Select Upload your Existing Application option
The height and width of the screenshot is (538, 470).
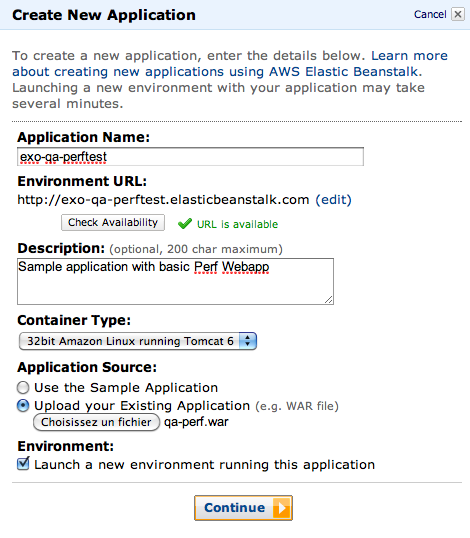pyautogui.click(x=23, y=406)
